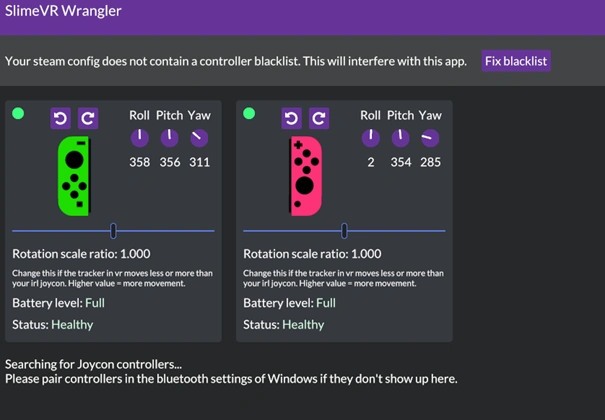Click green joycon Yaw dial
Screen dimensions: 605x420
pyautogui.click(x=199, y=137)
